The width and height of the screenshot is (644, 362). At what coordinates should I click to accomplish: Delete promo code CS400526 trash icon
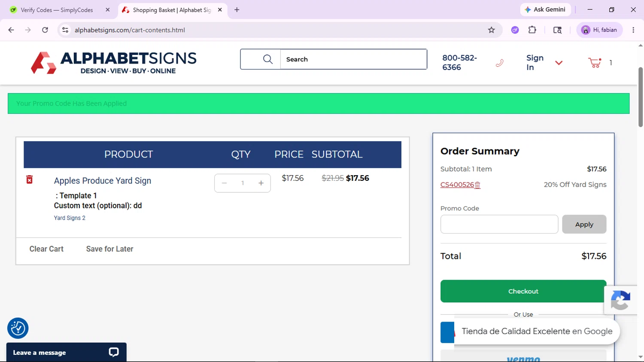click(477, 185)
